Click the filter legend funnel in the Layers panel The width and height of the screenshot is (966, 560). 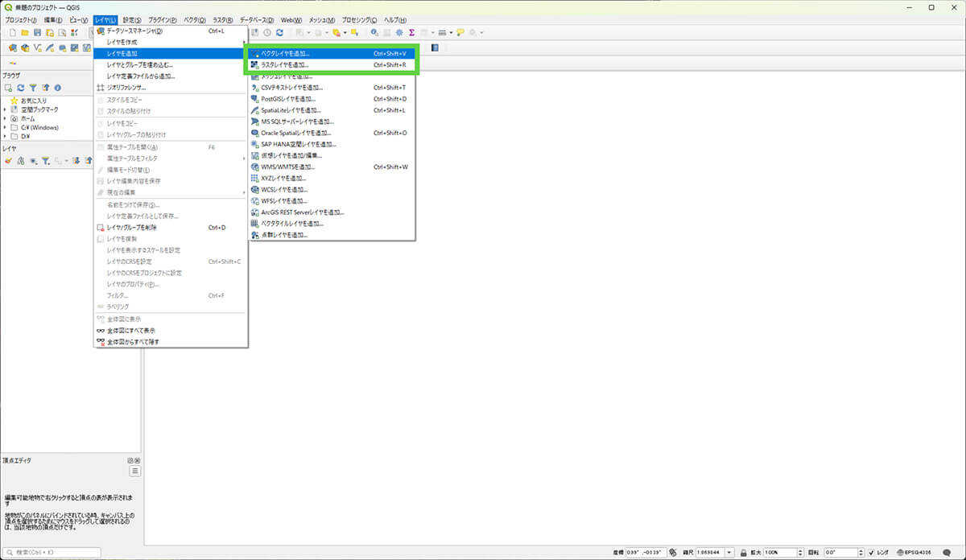click(x=46, y=161)
